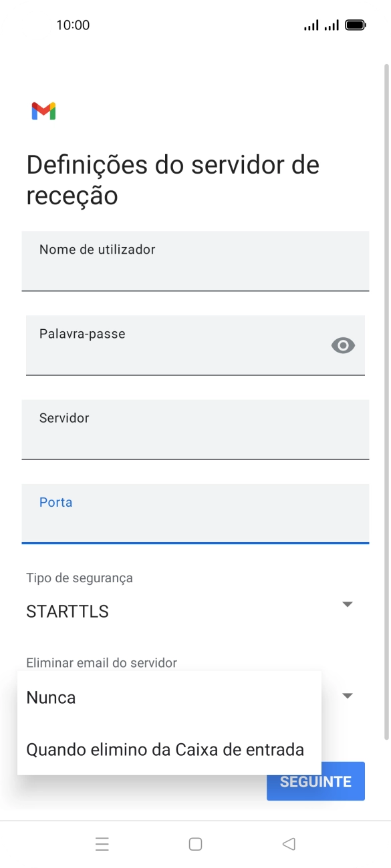This screenshot has width=391, height=868.
Task: Open recent apps with the menu icon
Action: pos(102,843)
